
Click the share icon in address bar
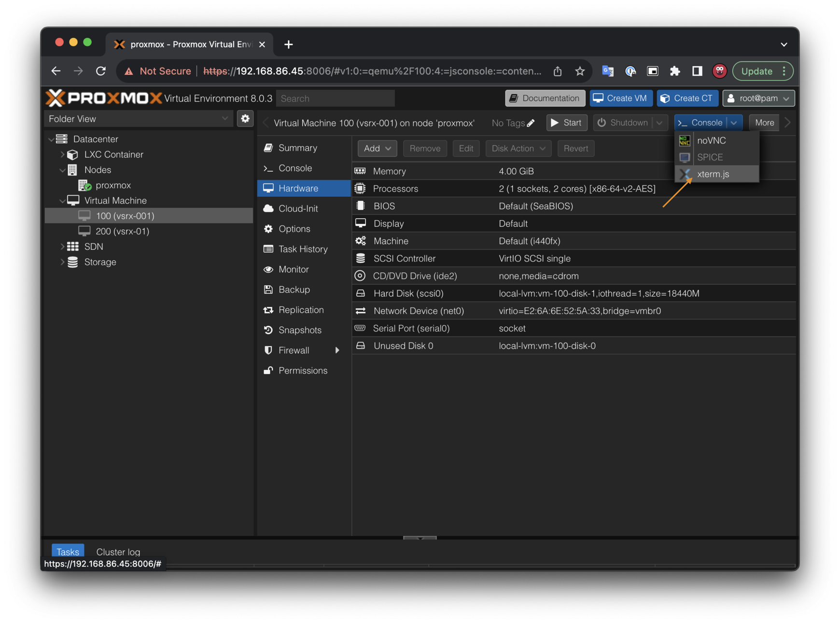pos(558,71)
